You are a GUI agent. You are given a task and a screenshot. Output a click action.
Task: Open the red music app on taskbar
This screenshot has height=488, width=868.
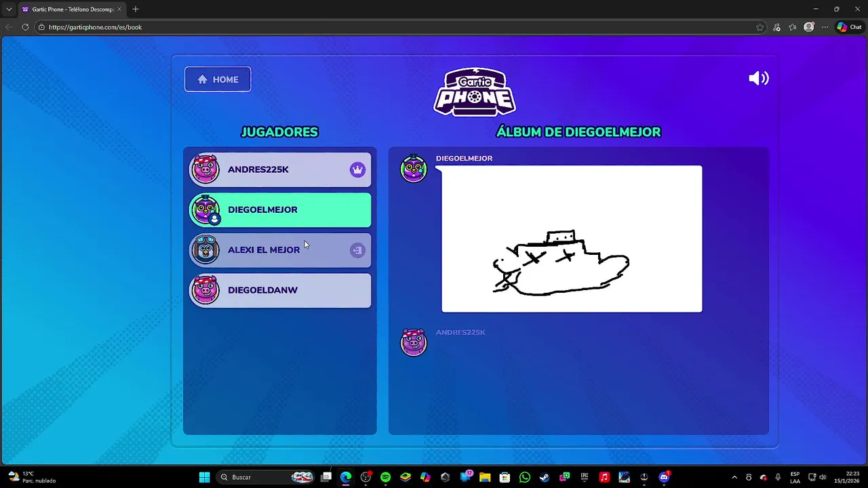tap(604, 477)
